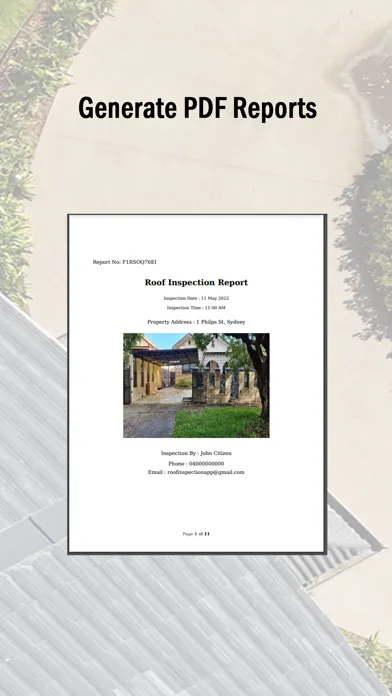The width and height of the screenshot is (392, 696).
Task: Click the email roofinspectionapp@gmail.com
Action: coord(206,472)
